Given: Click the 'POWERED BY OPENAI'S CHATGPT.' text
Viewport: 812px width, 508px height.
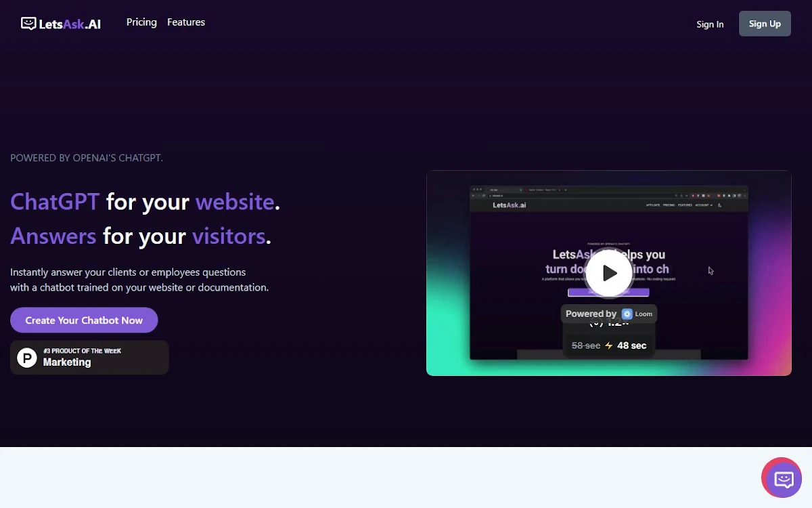Looking at the screenshot, I should click(87, 158).
